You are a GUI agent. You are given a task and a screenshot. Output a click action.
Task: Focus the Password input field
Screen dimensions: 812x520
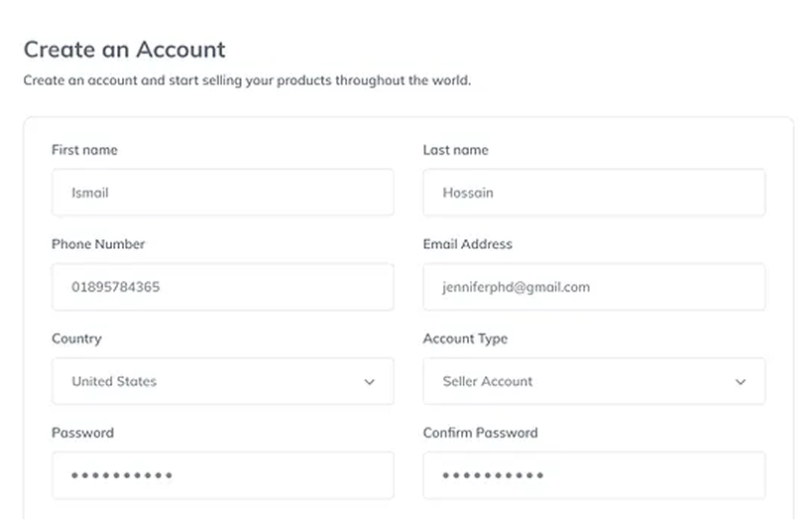[222, 475]
